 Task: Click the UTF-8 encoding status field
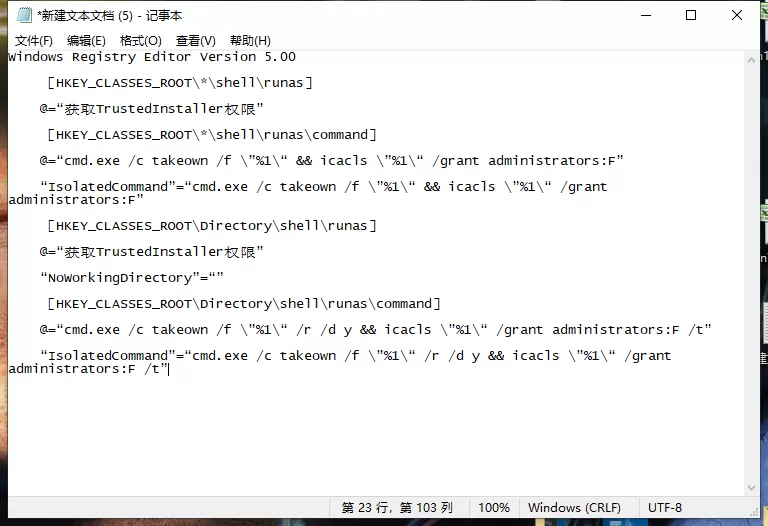tap(665, 507)
